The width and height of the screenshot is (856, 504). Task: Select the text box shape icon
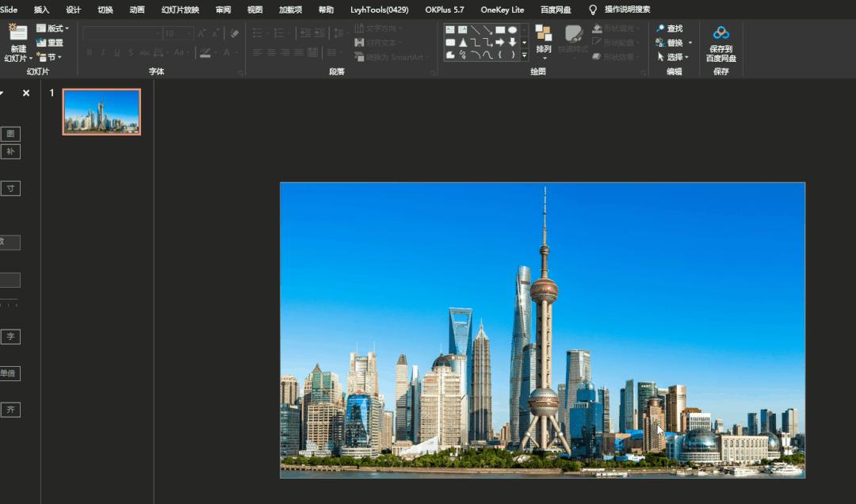pos(450,30)
